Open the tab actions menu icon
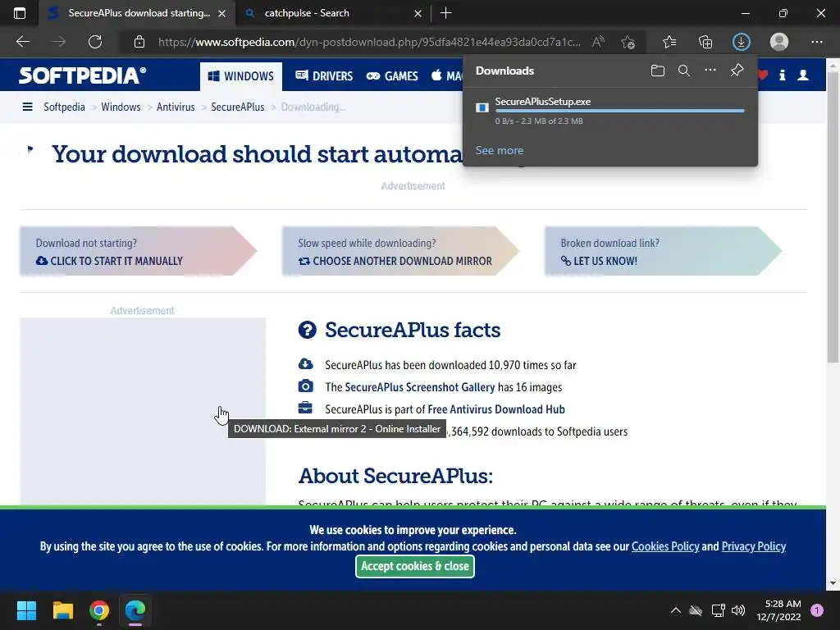 click(20, 13)
